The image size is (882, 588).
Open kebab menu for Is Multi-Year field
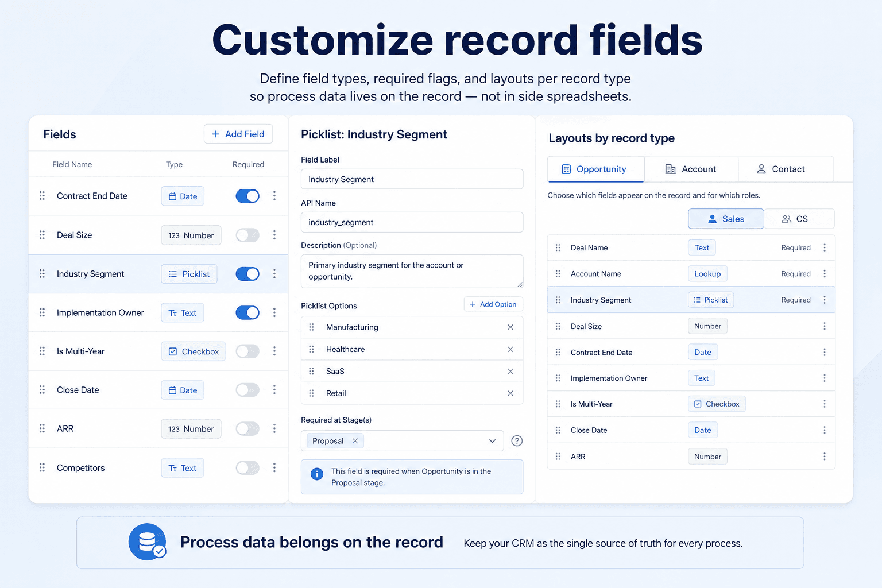point(274,351)
